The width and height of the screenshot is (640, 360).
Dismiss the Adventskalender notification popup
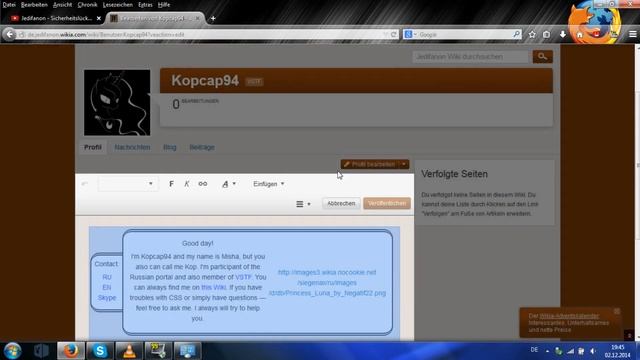[x=617, y=311]
